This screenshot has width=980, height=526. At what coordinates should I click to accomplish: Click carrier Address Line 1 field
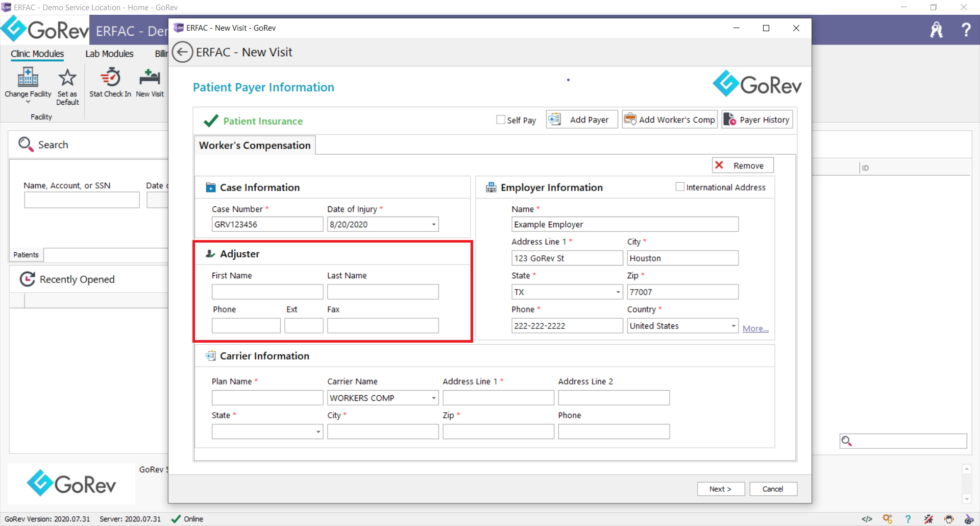[498, 398]
